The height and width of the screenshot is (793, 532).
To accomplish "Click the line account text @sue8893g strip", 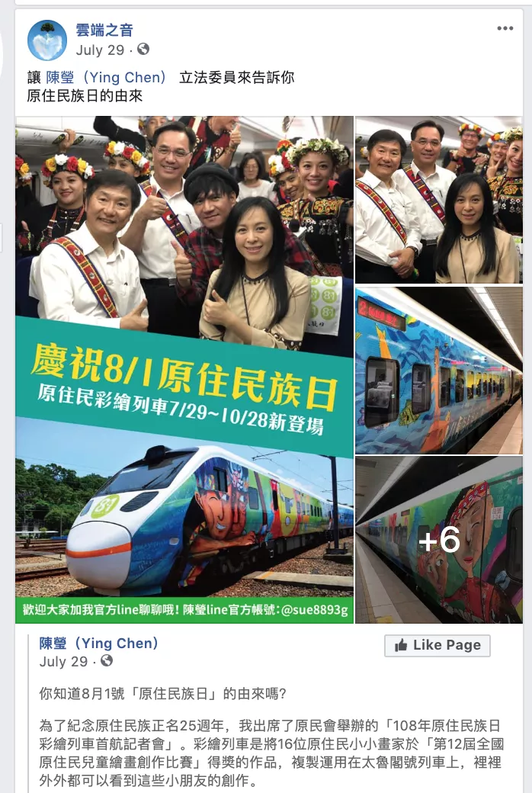I will 184,610.
